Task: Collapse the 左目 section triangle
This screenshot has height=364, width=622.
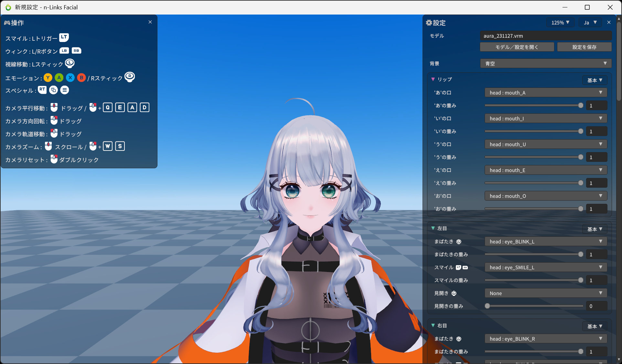Action: (x=433, y=228)
